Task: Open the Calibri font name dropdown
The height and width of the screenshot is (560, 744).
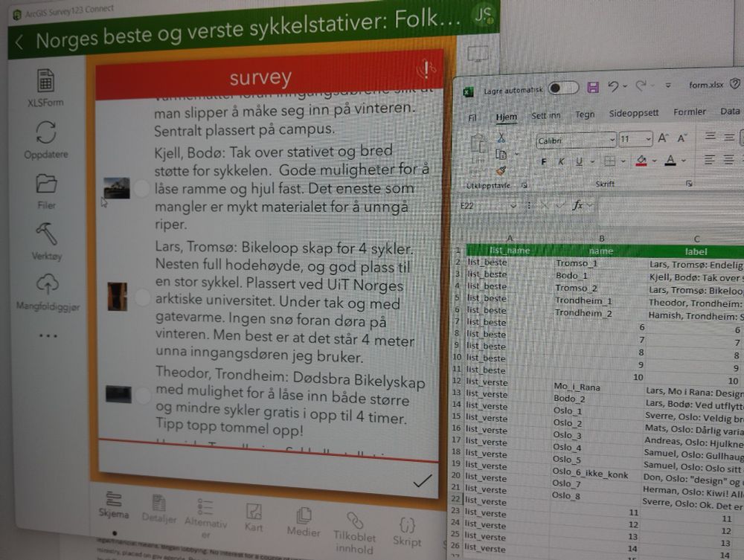Action: coord(612,140)
